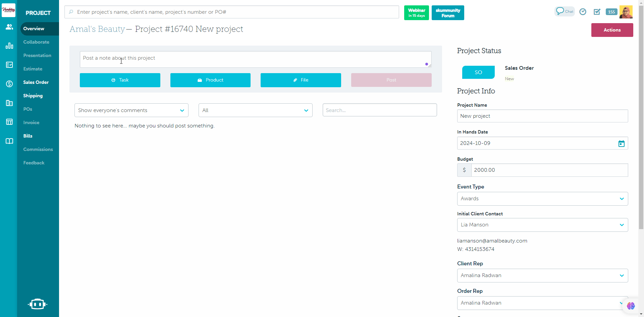Open the All filter dropdown
This screenshot has height=317, width=644.
coord(255,110)
